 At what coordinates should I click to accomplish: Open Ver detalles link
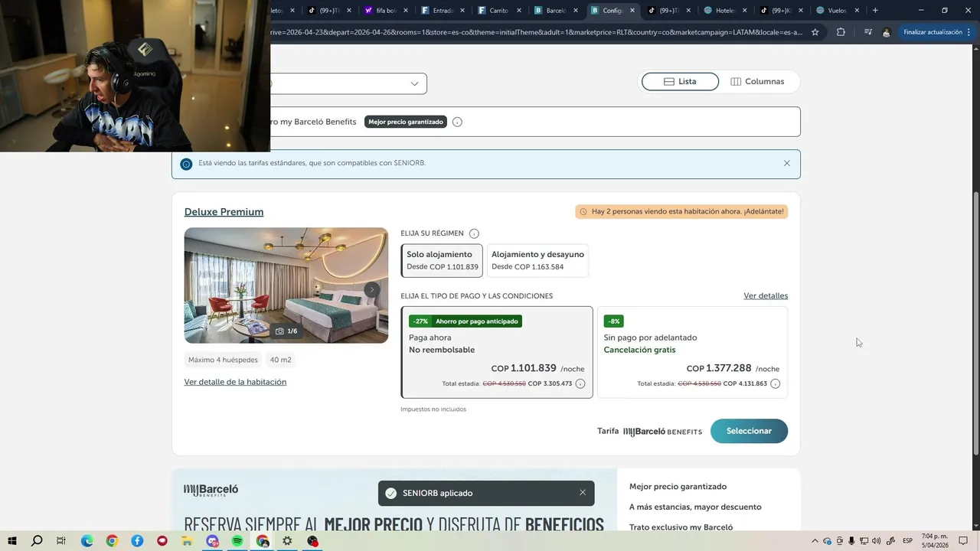tap(766, 296)
